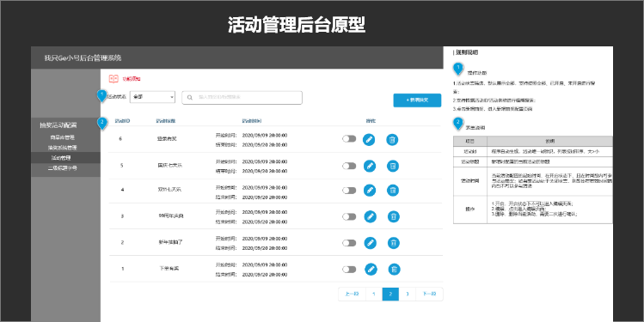Go to the 下一页 next page
The height and width of the screenshot is (322, 644).
pos(429,295)
